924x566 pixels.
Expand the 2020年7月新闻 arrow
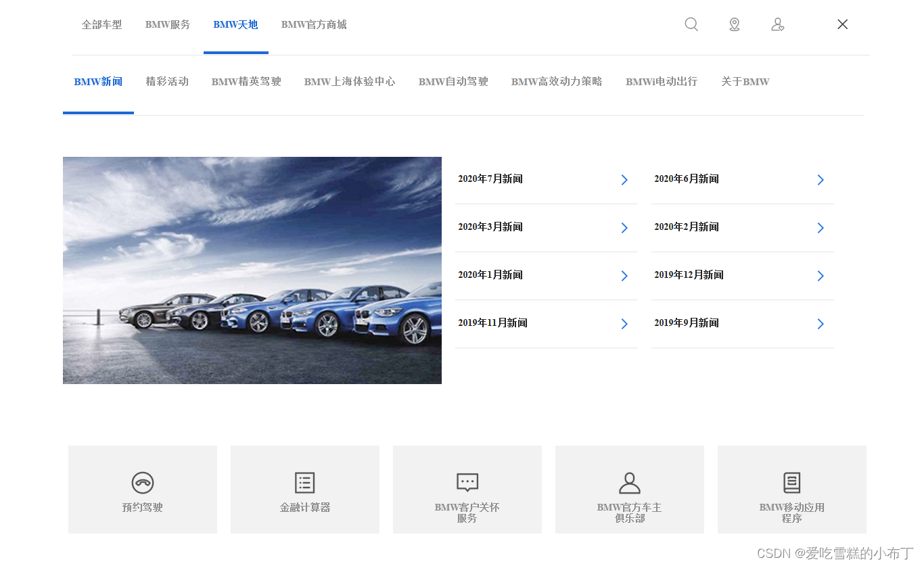(624, 180)
